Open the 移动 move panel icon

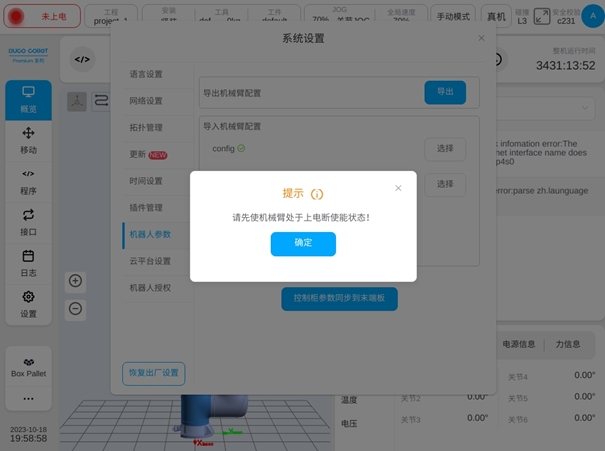[x=28, y=141]
